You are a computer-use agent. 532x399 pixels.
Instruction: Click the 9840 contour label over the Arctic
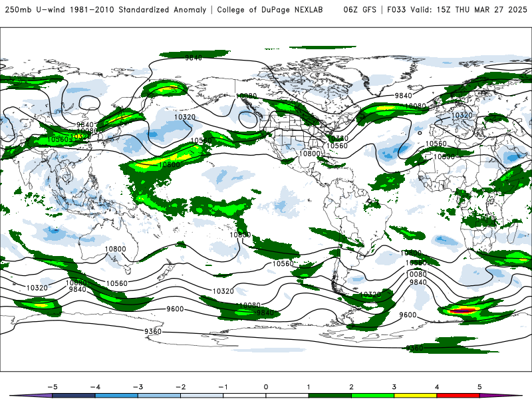194,58
